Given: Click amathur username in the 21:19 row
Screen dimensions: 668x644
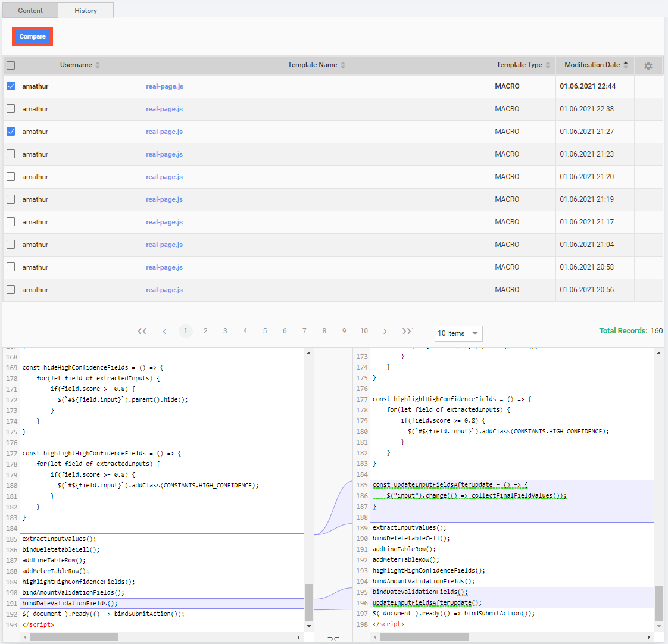Looking at the screenshot, I should pyautogui.click(x=35, y=199).
